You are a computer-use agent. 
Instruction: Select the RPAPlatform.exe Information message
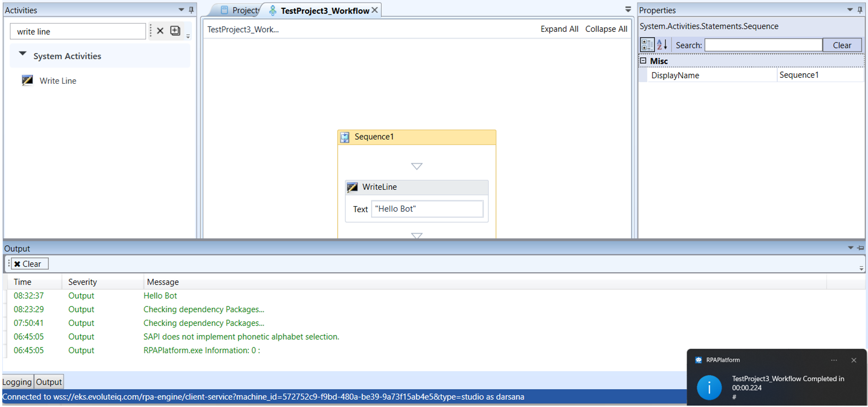tap(201, 351)
